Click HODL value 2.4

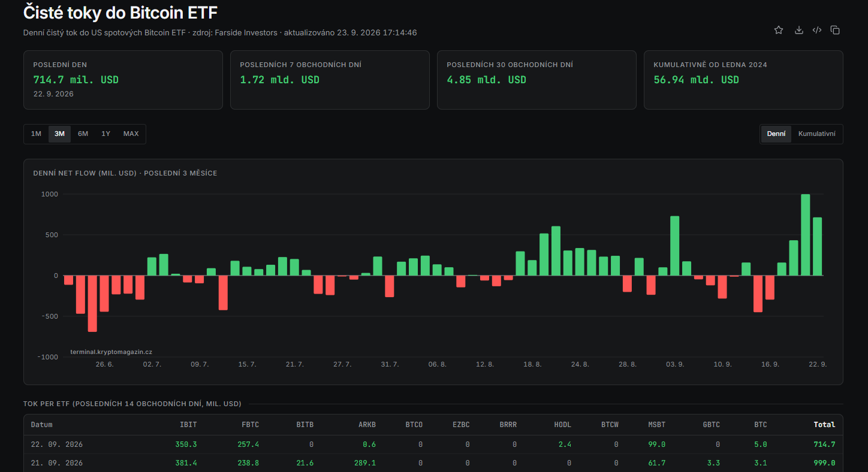(565, 444)
